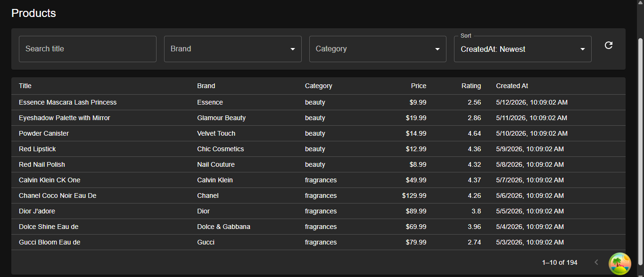Select Gucci Bloom Eau de title

click(50, 242)
